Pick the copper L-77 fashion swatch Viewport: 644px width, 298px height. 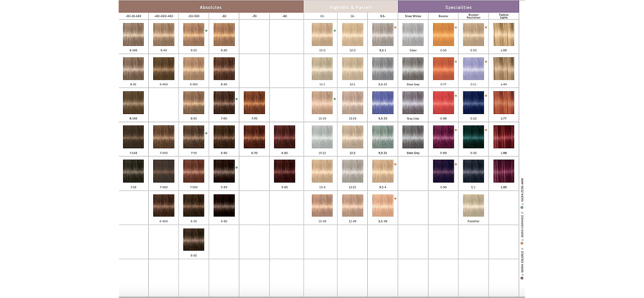pyautogui.click(x=503, y=103)
